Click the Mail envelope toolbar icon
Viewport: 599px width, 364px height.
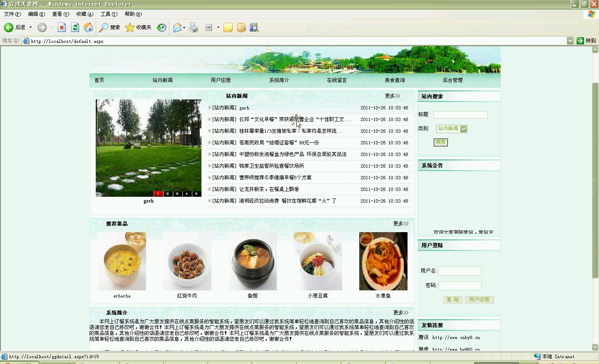(x=177, y=27)
